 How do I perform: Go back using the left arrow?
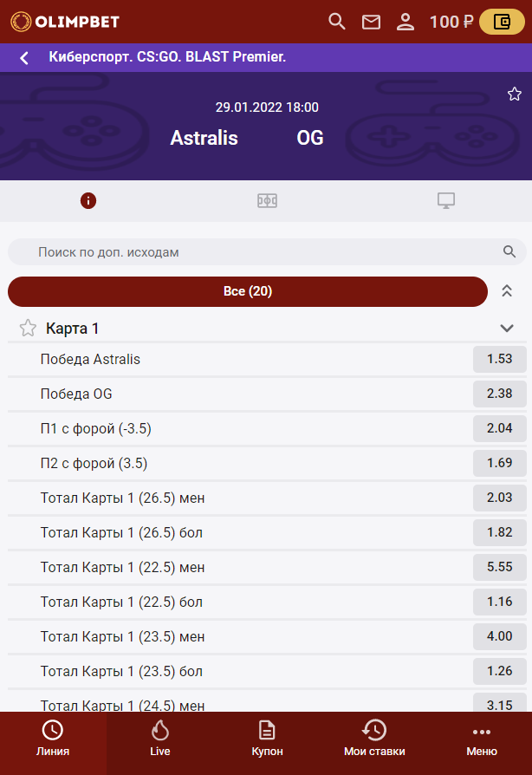pos(24,58)
